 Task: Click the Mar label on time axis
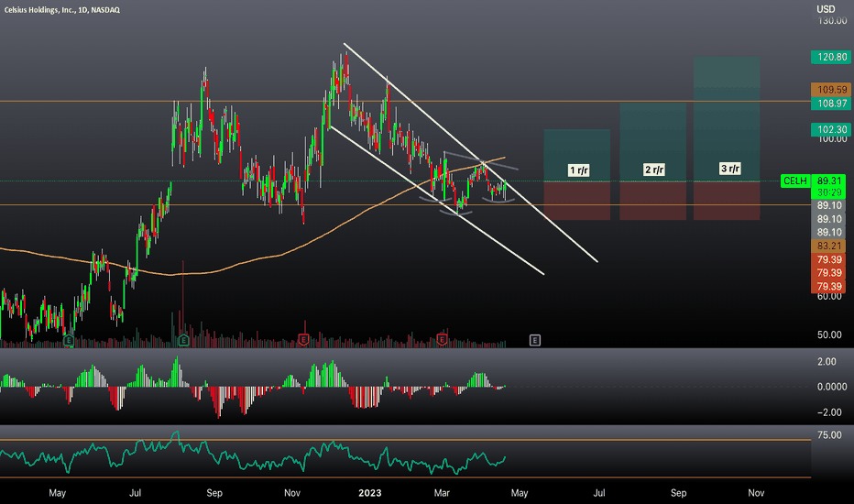tap(442, 493)
